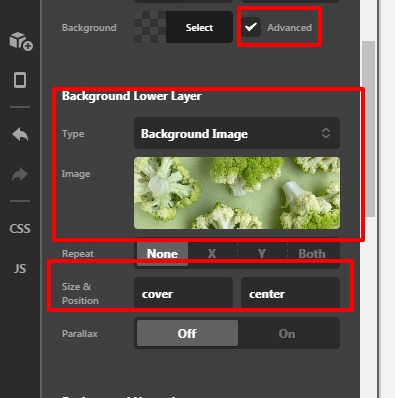This screenshot has height=398, width=395.
Task: Click the Parallax label
Action: 80,333
